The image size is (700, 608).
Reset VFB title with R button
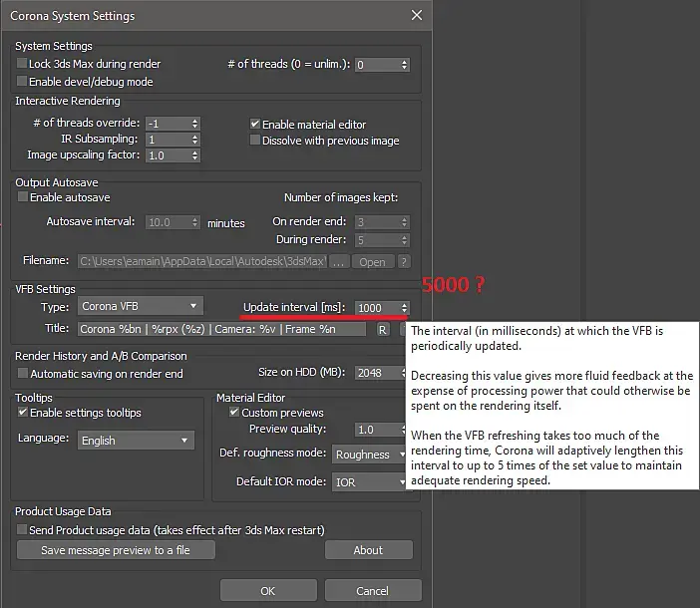[x=383, y=330]
